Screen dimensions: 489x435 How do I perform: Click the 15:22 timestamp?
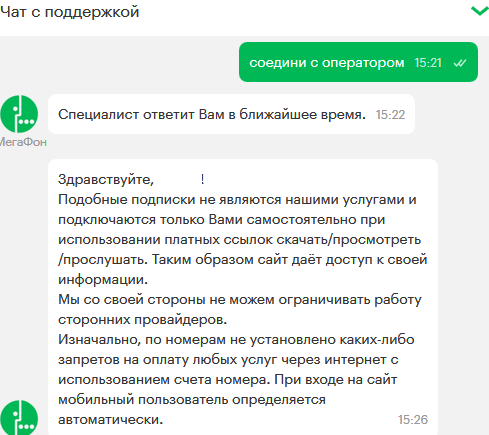(390, 115)
